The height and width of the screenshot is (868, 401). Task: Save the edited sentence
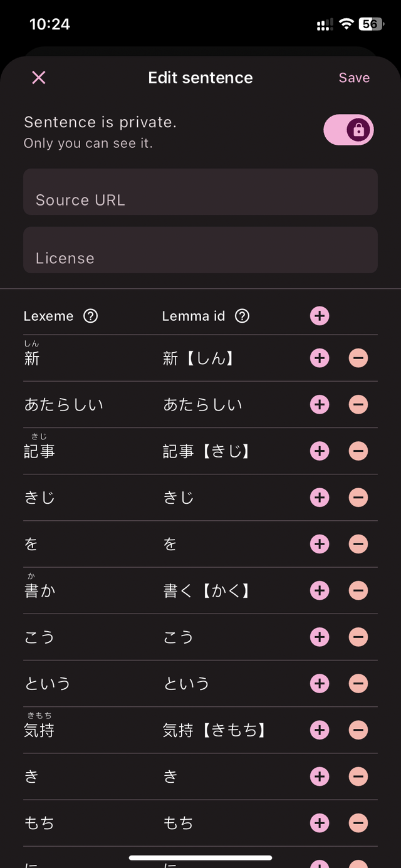[354, 78]
